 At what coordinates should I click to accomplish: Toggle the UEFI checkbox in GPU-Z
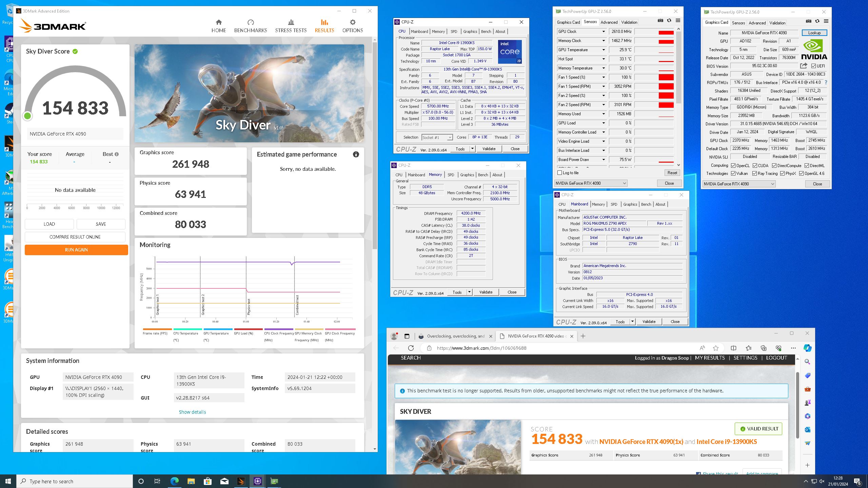(x=813, y=66)
